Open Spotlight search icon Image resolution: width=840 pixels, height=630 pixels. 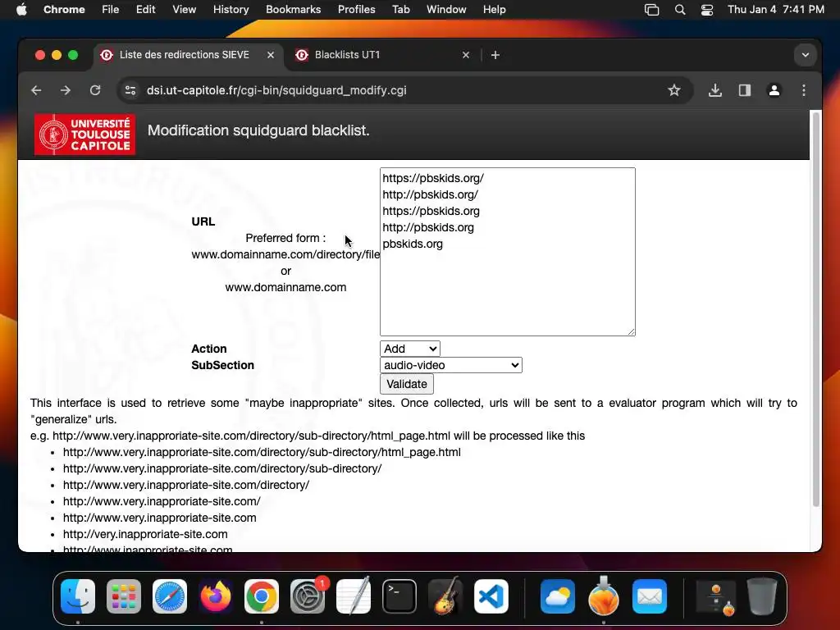(680, 10)
